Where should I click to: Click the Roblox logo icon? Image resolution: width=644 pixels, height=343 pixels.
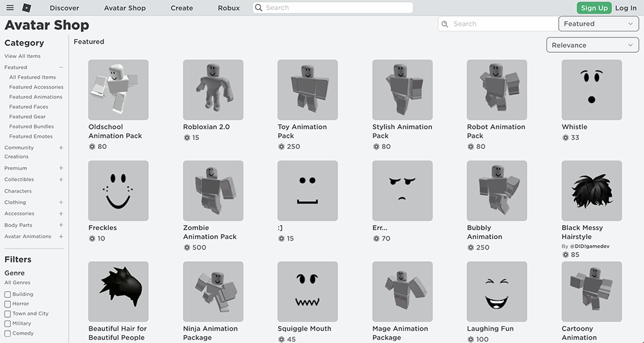coord(26,8)
